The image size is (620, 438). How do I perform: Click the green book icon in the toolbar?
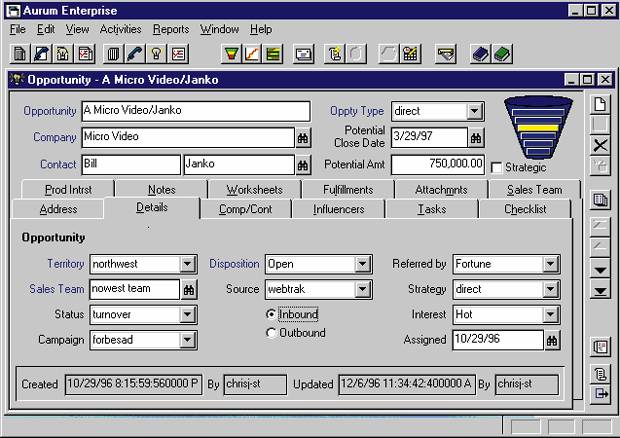point(503,54)
